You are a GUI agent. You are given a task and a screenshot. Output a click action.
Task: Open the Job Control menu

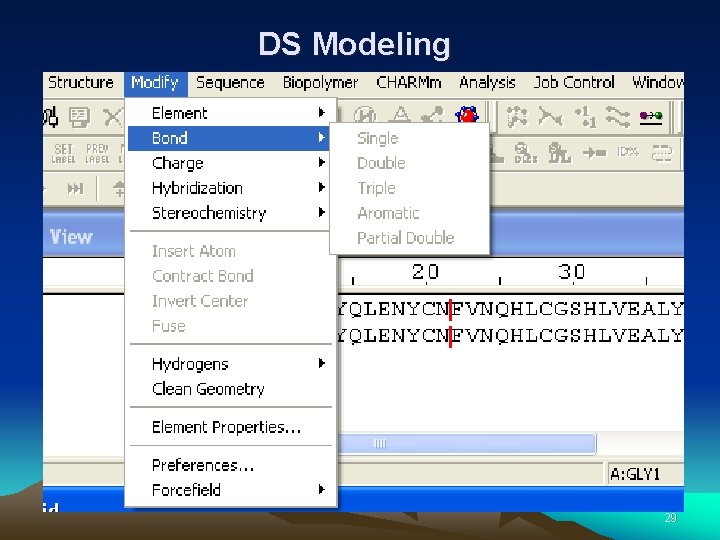574,83
